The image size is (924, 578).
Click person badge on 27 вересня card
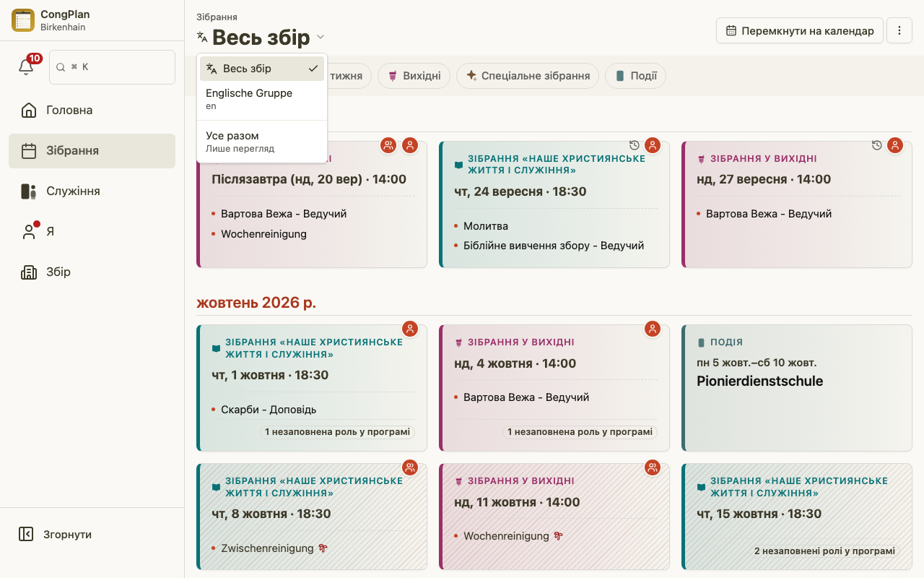[x=895, y=145]
